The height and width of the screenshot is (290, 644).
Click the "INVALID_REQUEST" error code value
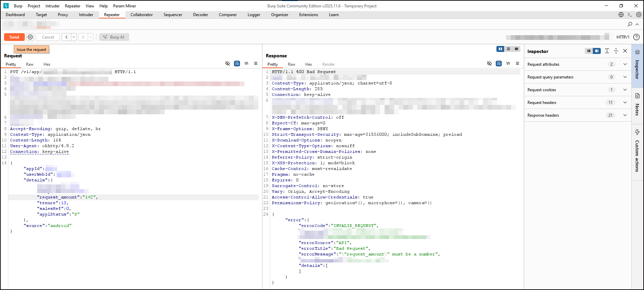tap(353, 226)
